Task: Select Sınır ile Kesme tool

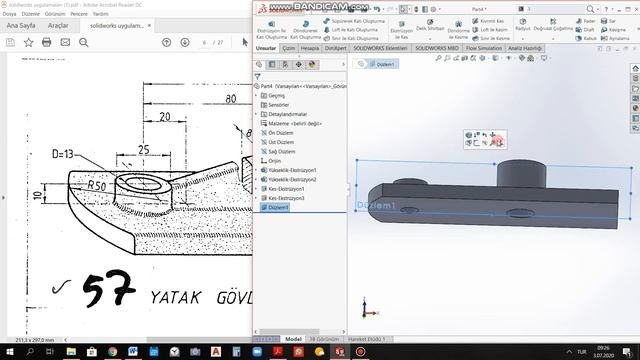Action: tap(491, 38)
